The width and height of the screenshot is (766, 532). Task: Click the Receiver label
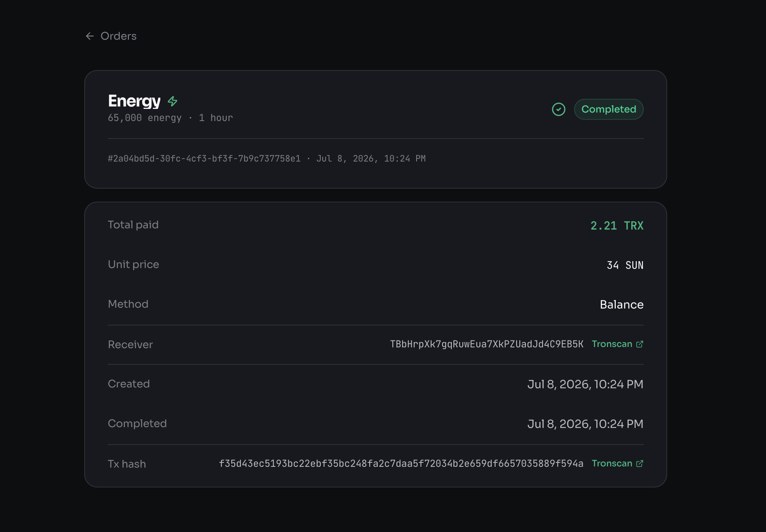point(130,345)
